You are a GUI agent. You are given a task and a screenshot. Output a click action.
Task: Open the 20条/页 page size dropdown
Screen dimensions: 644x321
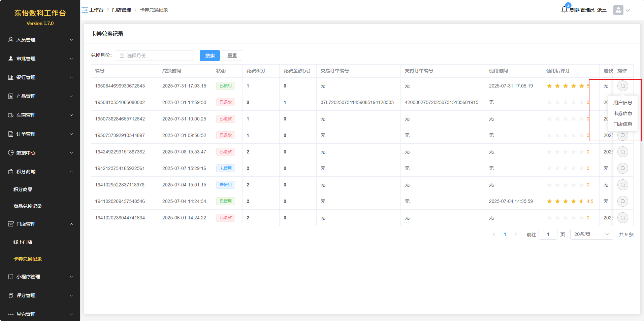pos(591,234)
